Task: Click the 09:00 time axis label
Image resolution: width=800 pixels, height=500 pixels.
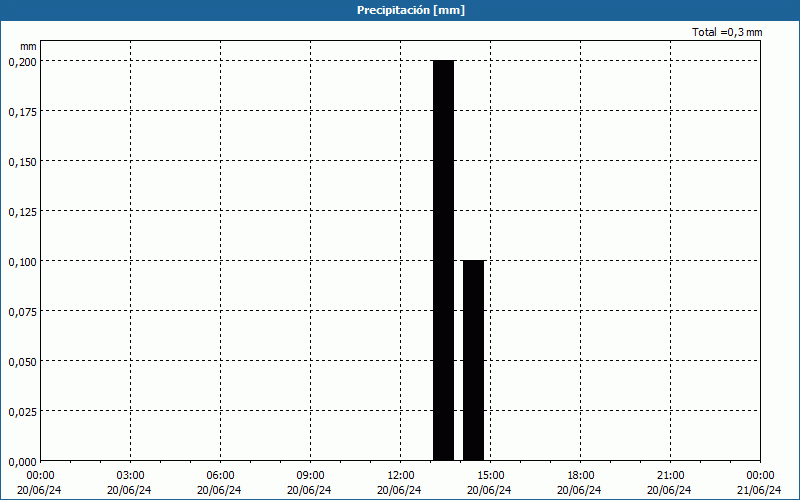Action: (x=310, y=476)
